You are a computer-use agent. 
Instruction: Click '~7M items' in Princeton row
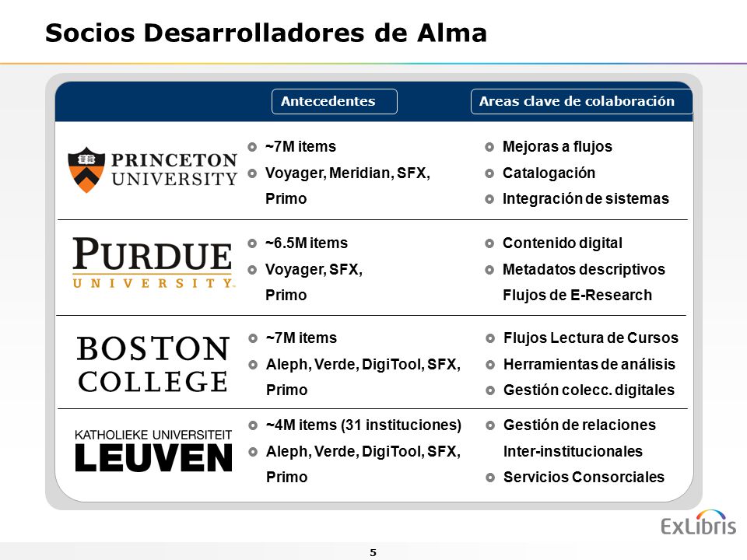pos(300,147)
